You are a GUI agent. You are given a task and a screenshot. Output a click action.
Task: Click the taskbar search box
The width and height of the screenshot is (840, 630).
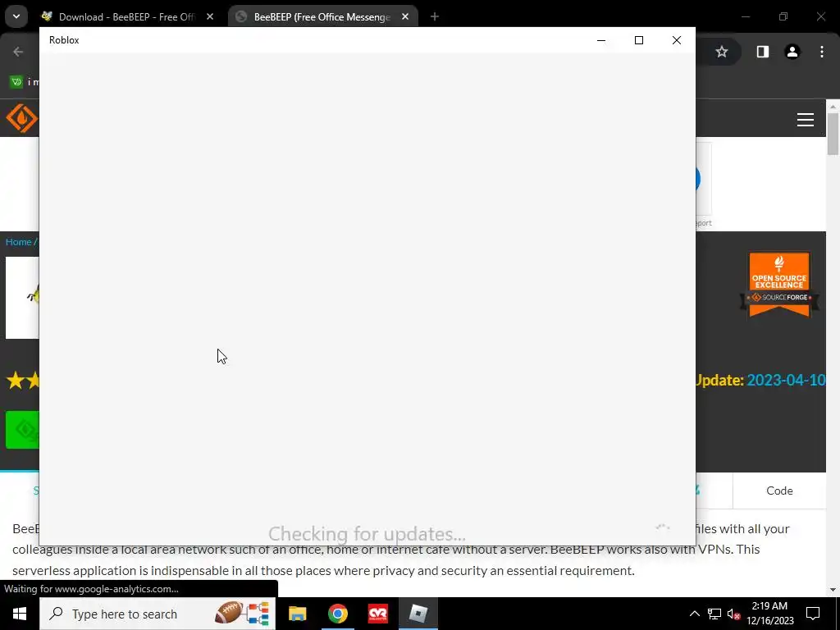[x=157, y=614]
